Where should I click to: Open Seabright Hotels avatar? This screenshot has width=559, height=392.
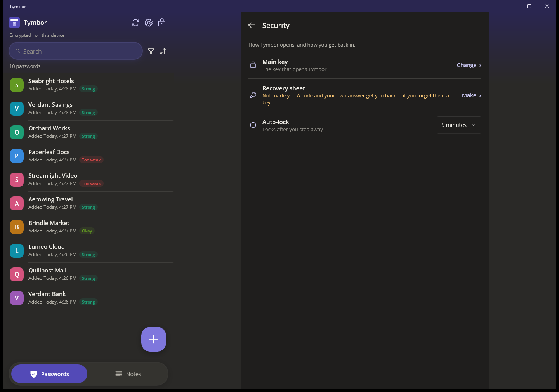17,85
